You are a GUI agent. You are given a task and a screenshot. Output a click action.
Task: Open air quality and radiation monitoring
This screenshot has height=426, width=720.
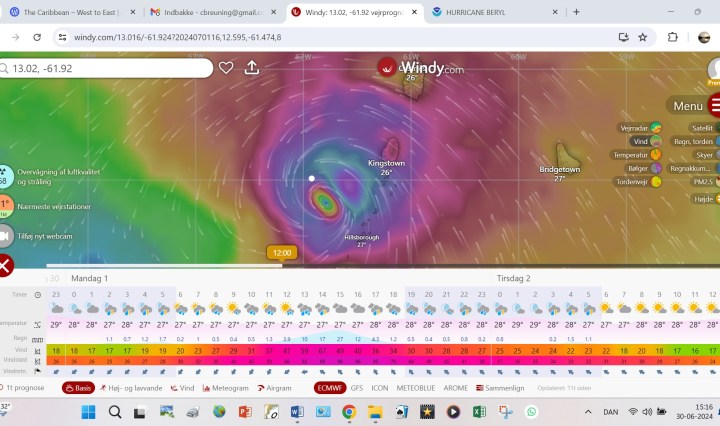point(4,176)
